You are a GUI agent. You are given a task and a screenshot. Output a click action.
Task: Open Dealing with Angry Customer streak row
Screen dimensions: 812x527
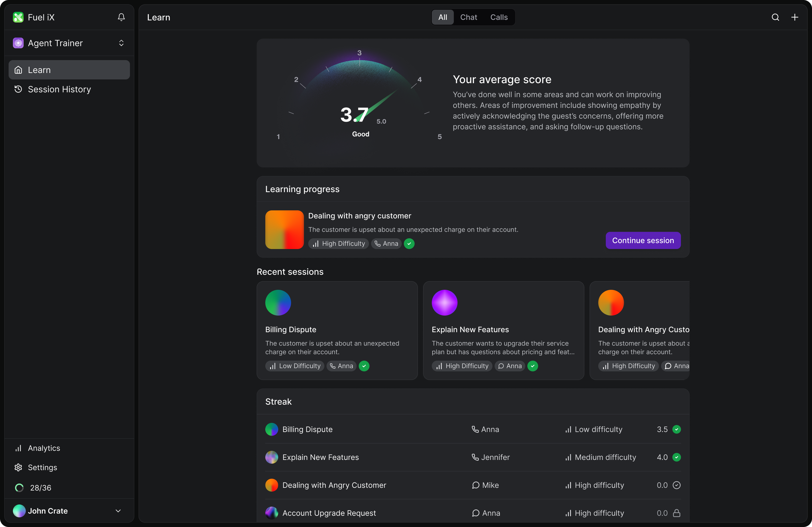tap(473, 485)
